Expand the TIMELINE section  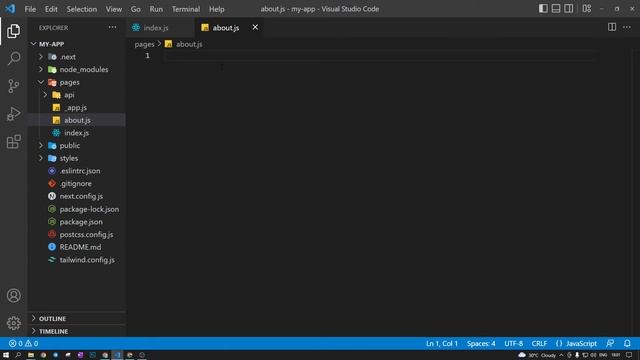pos(77,331)
